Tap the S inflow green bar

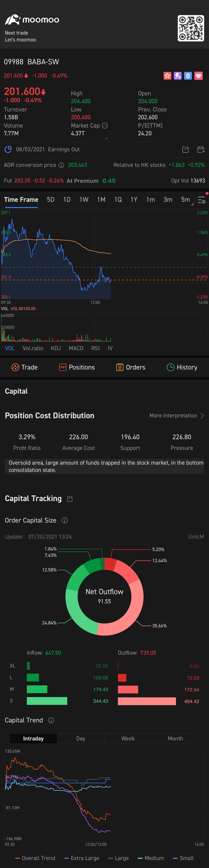tap(47, 701)
